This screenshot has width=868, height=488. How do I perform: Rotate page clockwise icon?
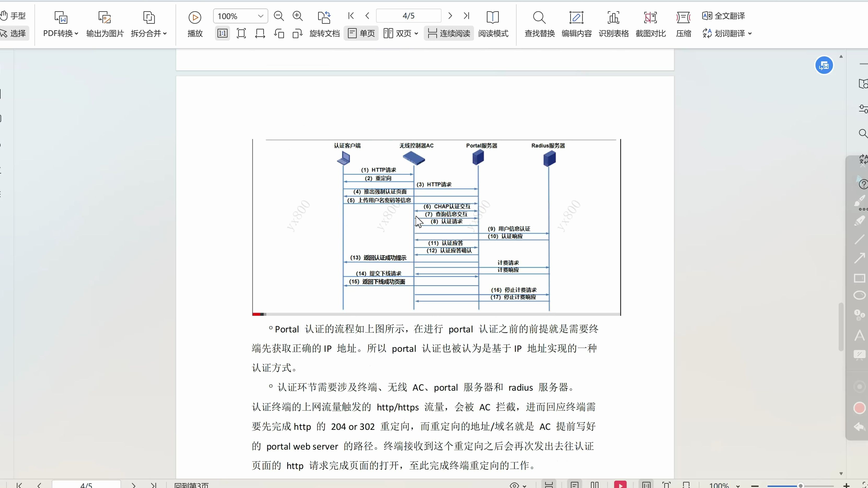click(x=298, y=33)
